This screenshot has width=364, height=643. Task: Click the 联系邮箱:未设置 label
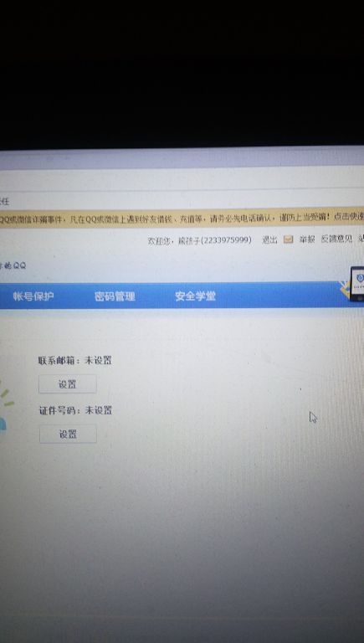(x=75, y=361)
